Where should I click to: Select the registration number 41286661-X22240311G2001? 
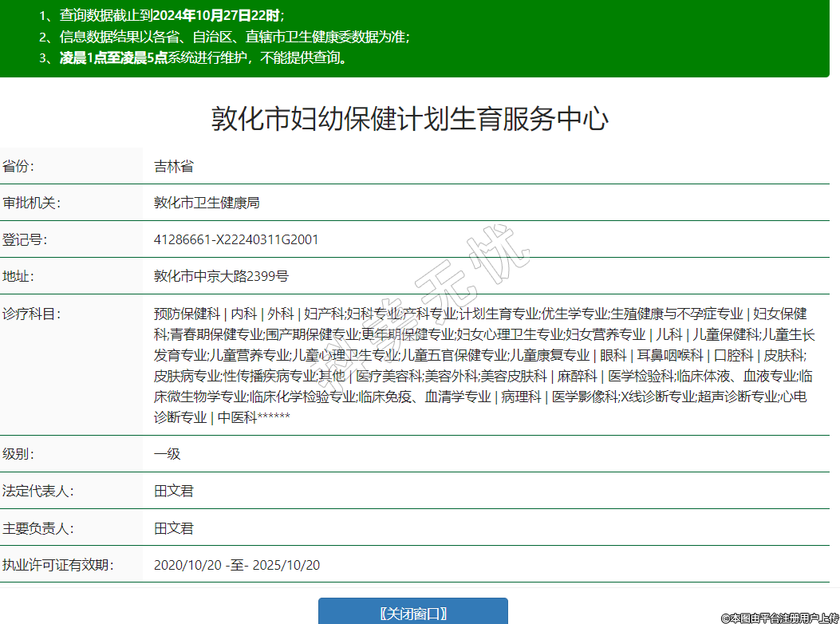point(236,239)
